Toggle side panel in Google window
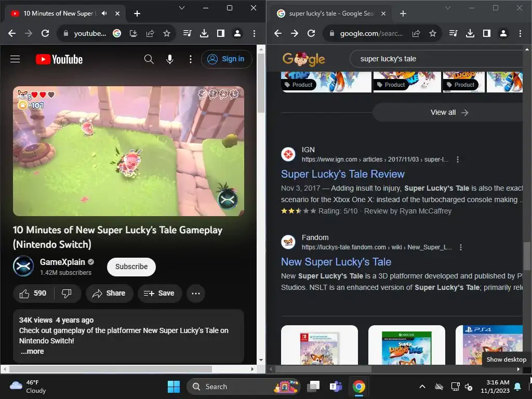532x399 pixels. point(486,33)
